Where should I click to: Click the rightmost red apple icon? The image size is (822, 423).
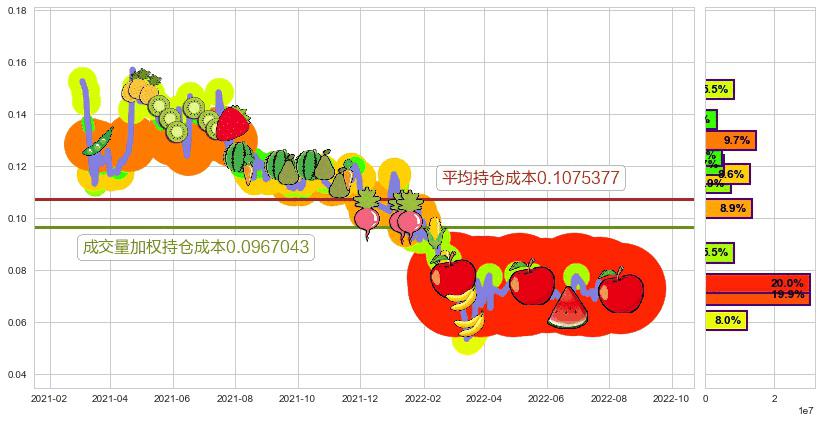click(621, 290)
